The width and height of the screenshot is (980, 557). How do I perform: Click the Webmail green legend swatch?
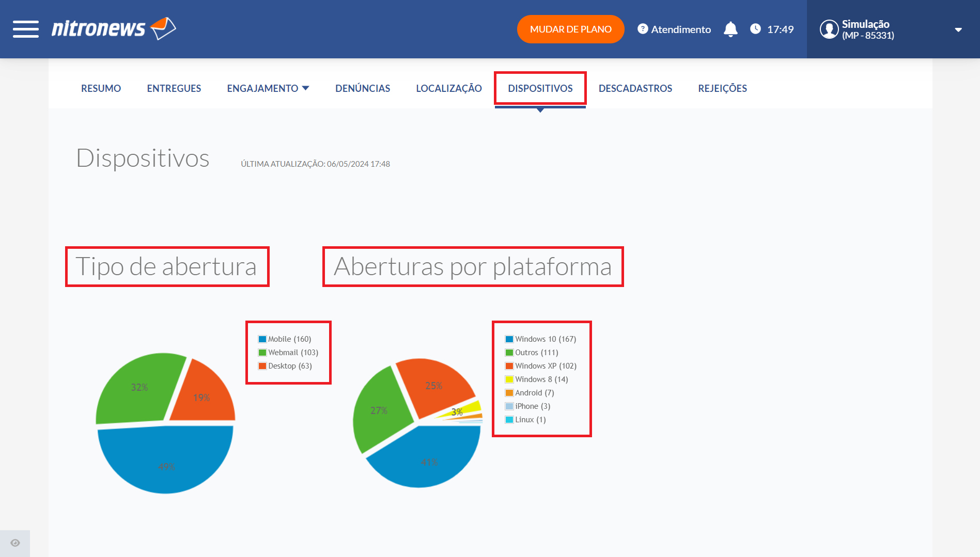[x=262, y=353]
